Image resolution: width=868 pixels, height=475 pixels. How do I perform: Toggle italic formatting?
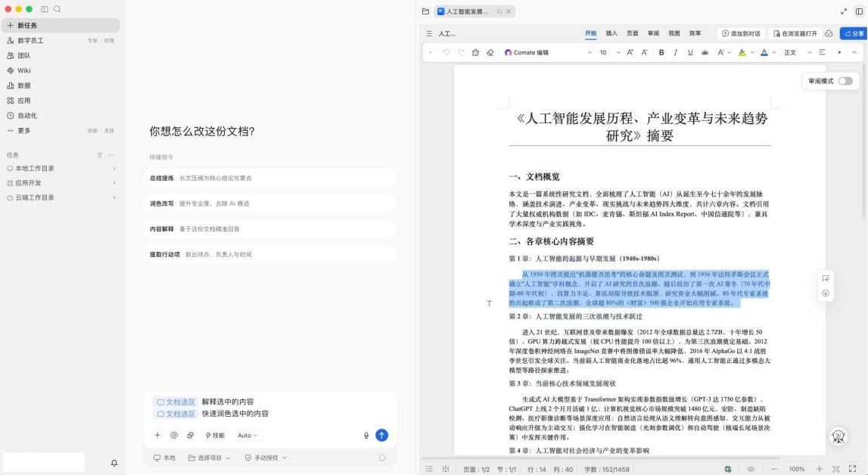[675, 52]
